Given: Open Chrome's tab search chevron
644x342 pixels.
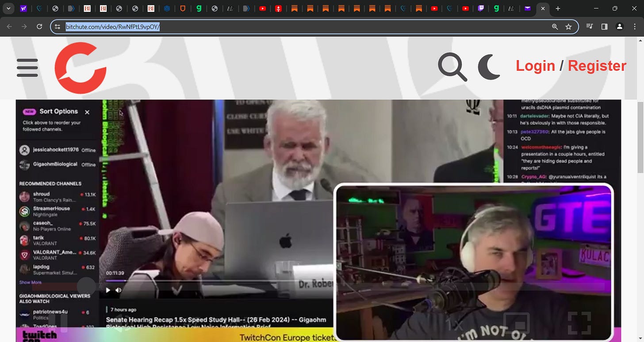Looking at the screenshot, I should coord(8,8).
